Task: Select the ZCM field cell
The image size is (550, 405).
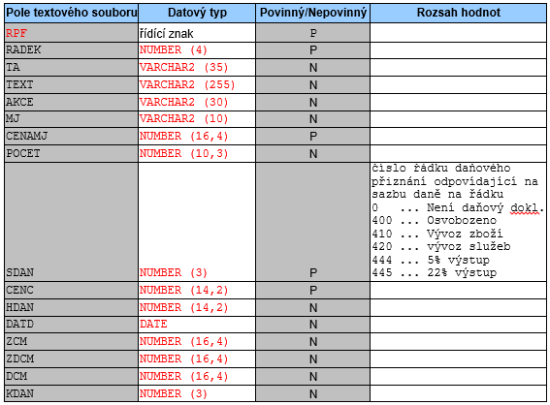Action: [x=72, y=341]
